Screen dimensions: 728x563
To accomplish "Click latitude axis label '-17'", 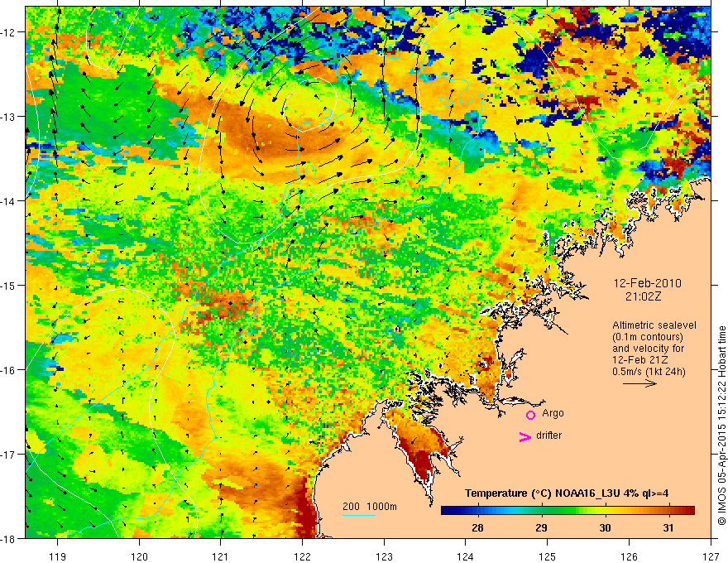I will [x=8, y=455].
